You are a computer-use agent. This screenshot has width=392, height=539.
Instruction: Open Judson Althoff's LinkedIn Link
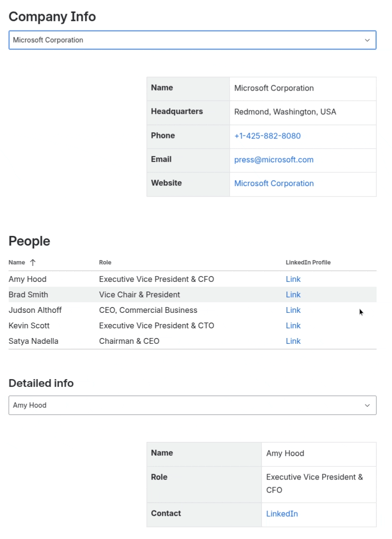(293, 310)
